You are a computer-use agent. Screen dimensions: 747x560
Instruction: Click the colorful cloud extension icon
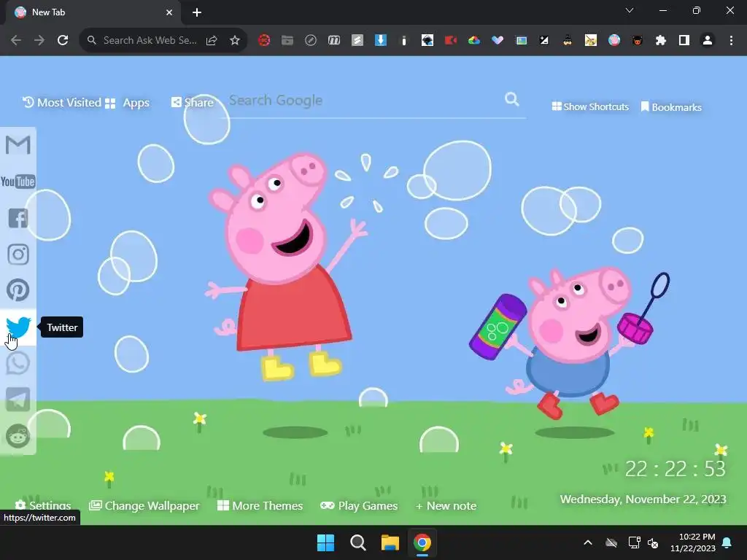click(x=474, y=41)
